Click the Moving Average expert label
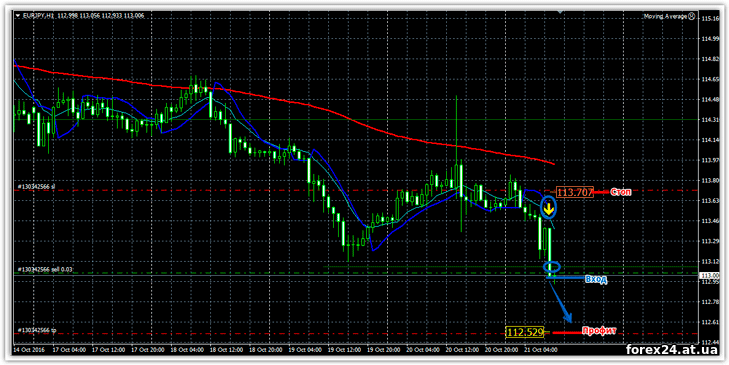729x365 pixels. pyautogui.click(x=665, y=16)
